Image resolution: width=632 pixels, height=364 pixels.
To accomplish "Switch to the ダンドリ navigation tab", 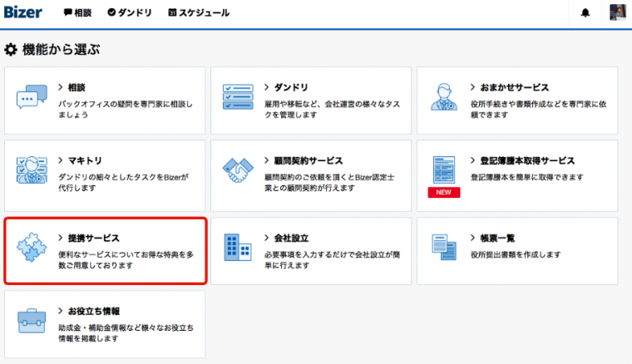I will [132, 13].
